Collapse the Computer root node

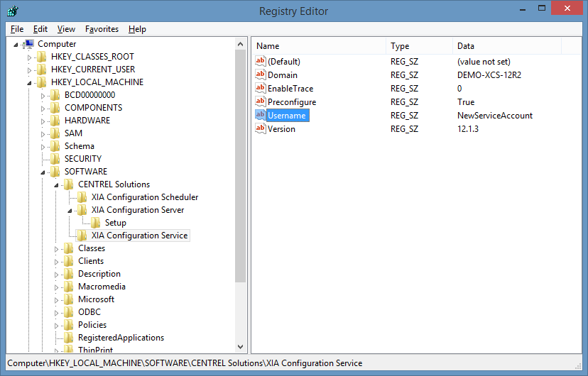(x=16, y=45)
